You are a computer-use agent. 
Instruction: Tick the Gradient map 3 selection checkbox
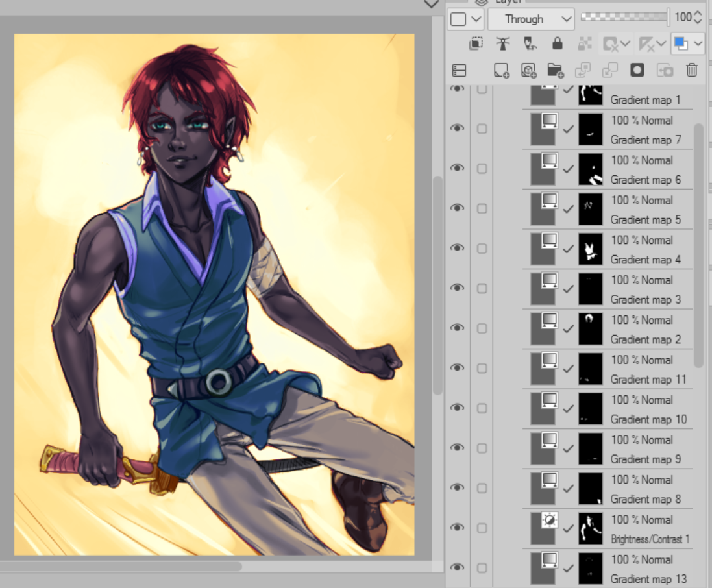pyautogui.click(x=482, y=288)
